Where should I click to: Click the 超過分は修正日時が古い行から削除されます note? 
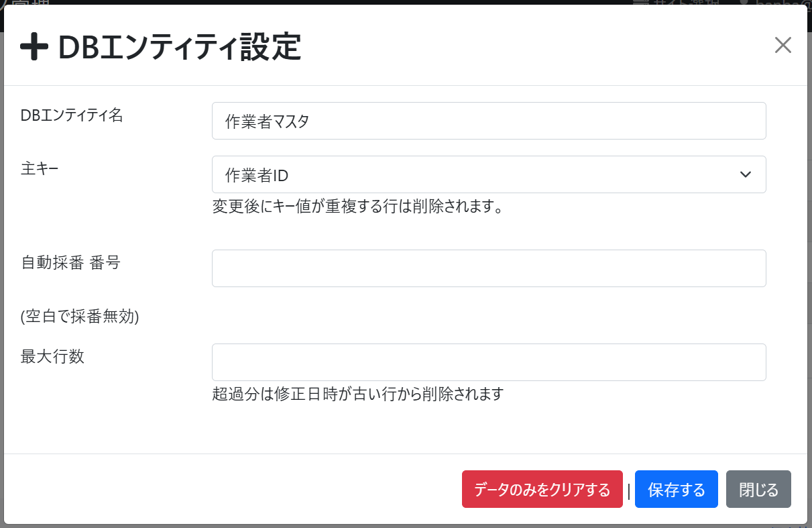[357, 394]
